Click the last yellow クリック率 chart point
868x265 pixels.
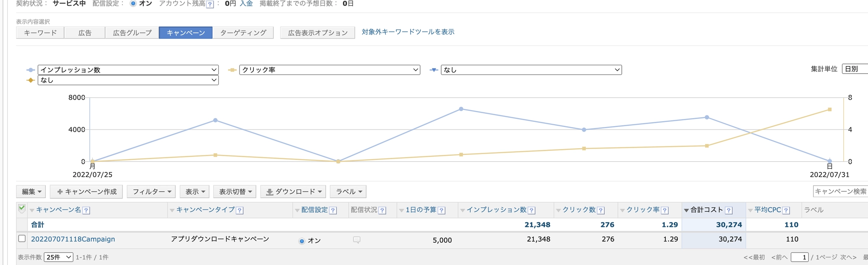click(829, 110)
